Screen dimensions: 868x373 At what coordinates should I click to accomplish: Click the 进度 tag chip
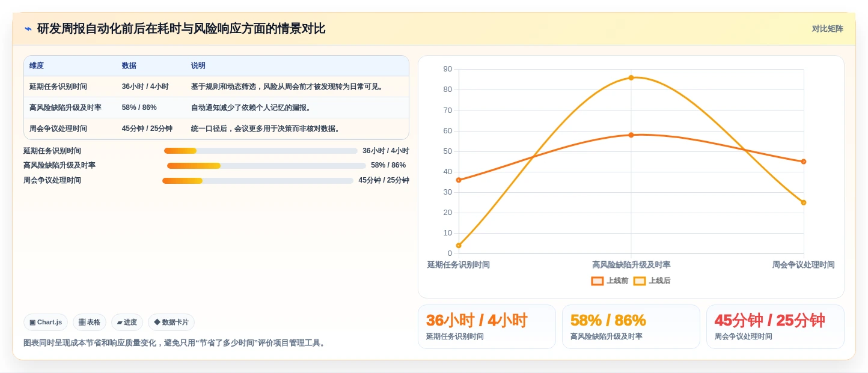(127, 323)
